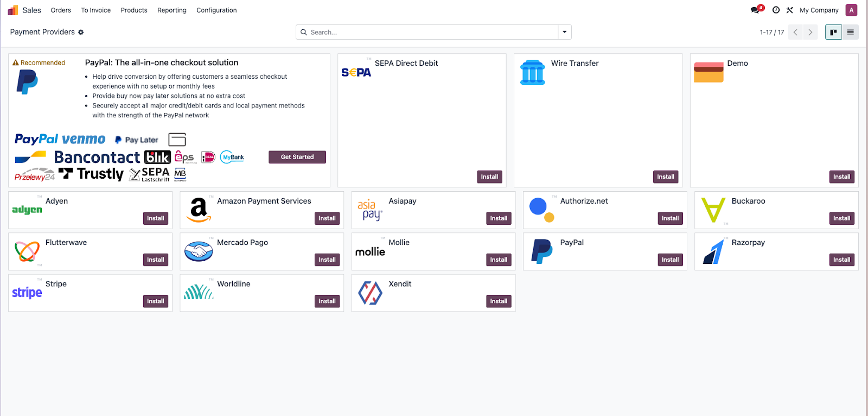Viewport: 868px width, 416px height.
Task: Switch to List view
Action: pyautogui.click(x=850, y=32)
